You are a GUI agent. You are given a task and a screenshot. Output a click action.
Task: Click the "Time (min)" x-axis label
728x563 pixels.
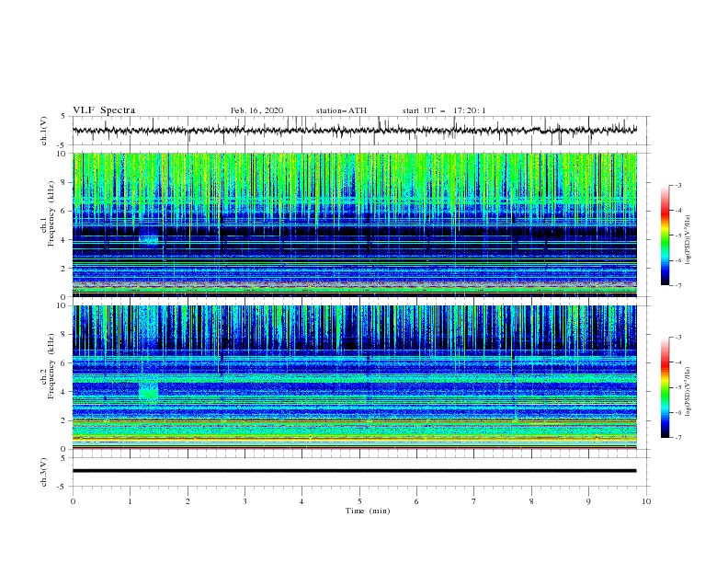coord(368,511)
